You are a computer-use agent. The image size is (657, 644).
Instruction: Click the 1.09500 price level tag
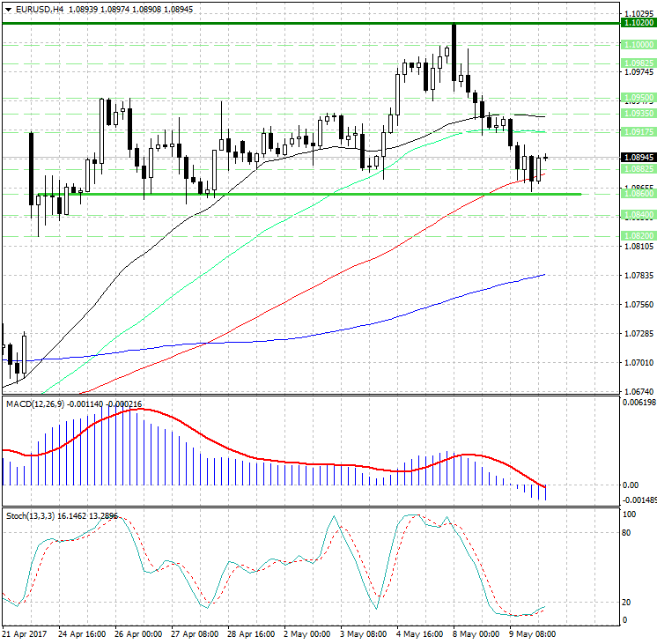point(637,98)
